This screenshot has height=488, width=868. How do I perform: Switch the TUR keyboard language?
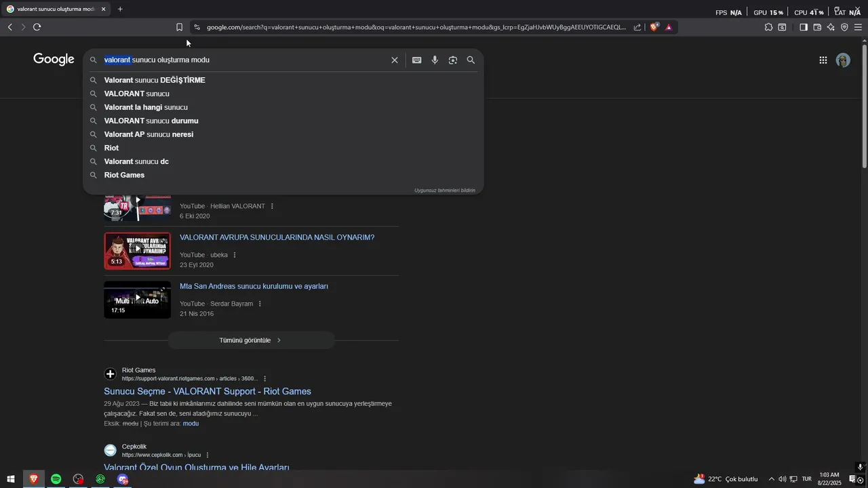click(x=807, y=479)
